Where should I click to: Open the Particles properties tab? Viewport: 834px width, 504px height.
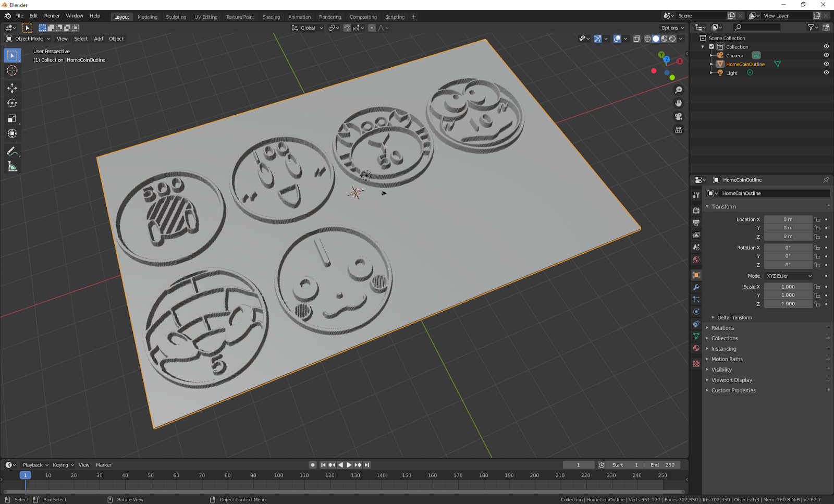[x=696, y=299]
